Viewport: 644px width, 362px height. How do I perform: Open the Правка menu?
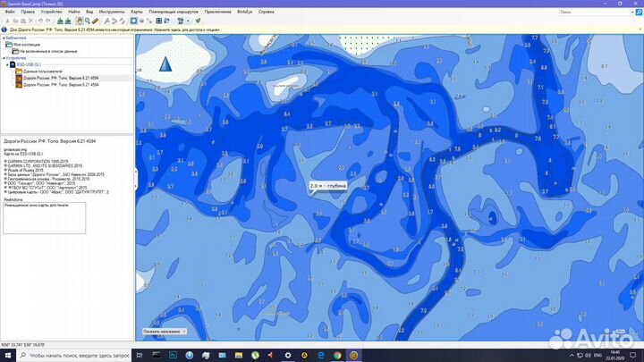pyautogui.click(x=28, y=12)
